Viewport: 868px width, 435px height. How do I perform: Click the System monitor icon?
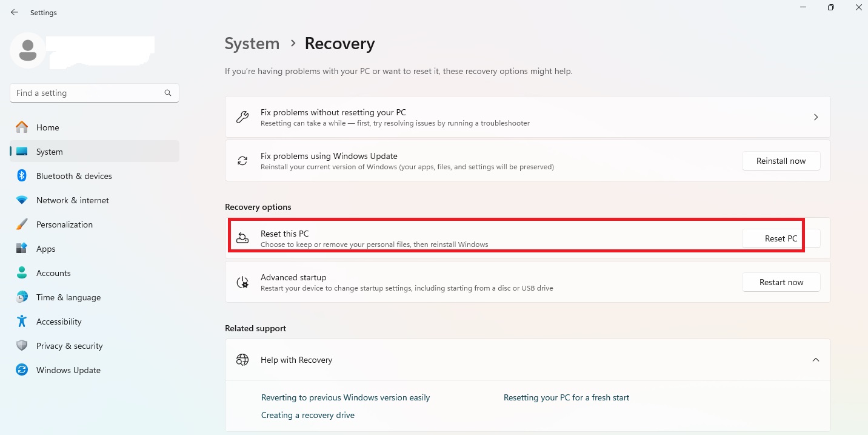(22, 152)
